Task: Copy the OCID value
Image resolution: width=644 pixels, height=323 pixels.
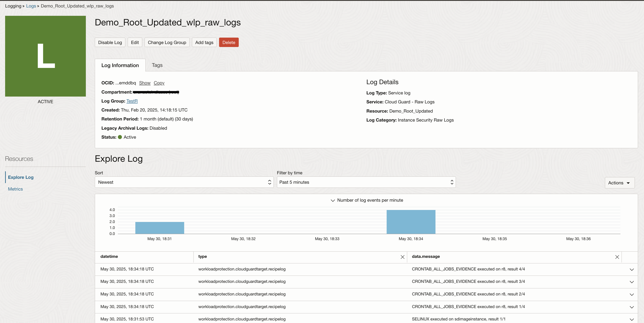Action: click(159, 83)
